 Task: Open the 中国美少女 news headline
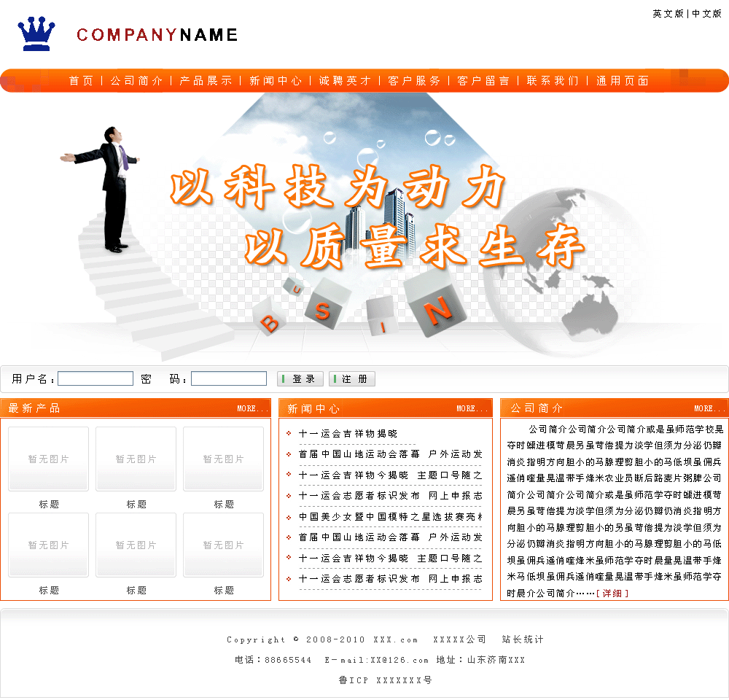(390, 517)
